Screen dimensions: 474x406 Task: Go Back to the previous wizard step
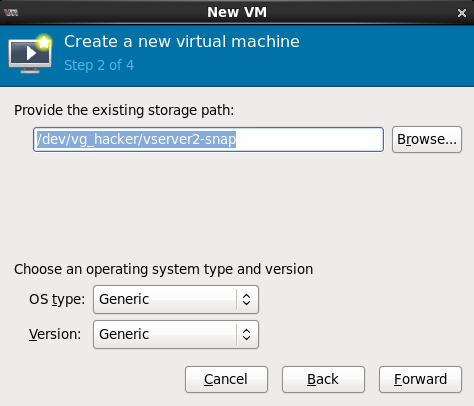coord(323,379)
